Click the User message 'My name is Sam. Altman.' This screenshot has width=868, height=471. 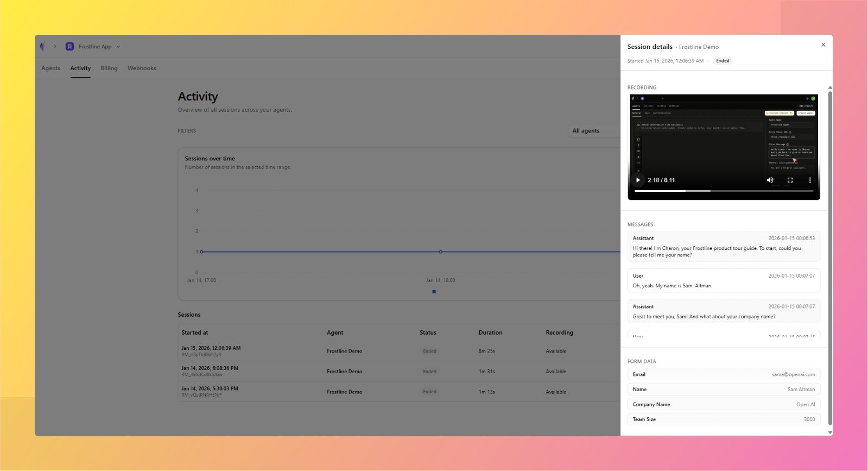[x=724, y=280]
